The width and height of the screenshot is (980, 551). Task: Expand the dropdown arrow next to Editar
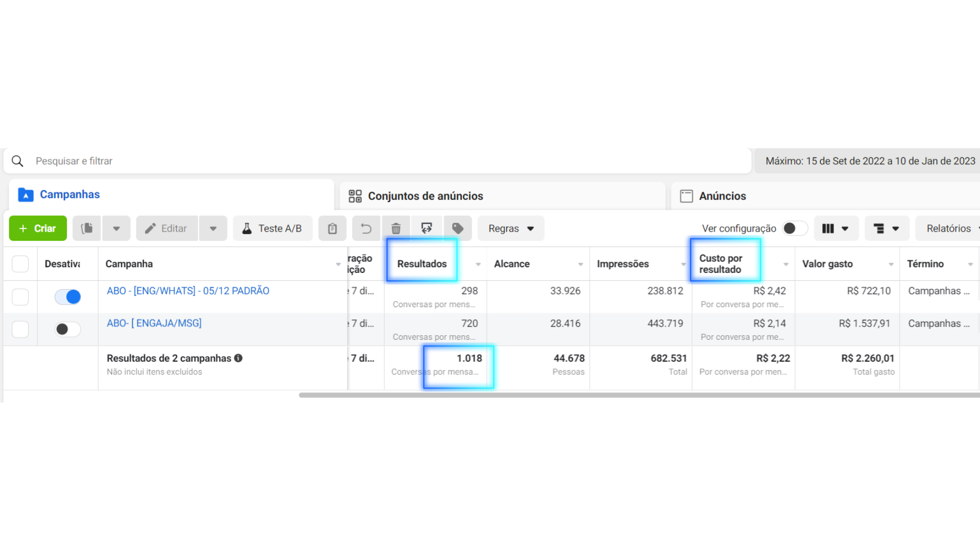tap(213, 229)
